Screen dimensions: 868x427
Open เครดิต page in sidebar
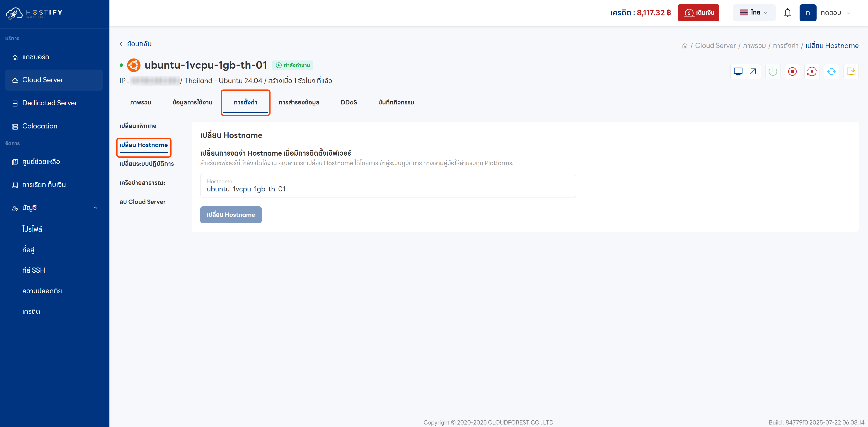click(31, 312)
